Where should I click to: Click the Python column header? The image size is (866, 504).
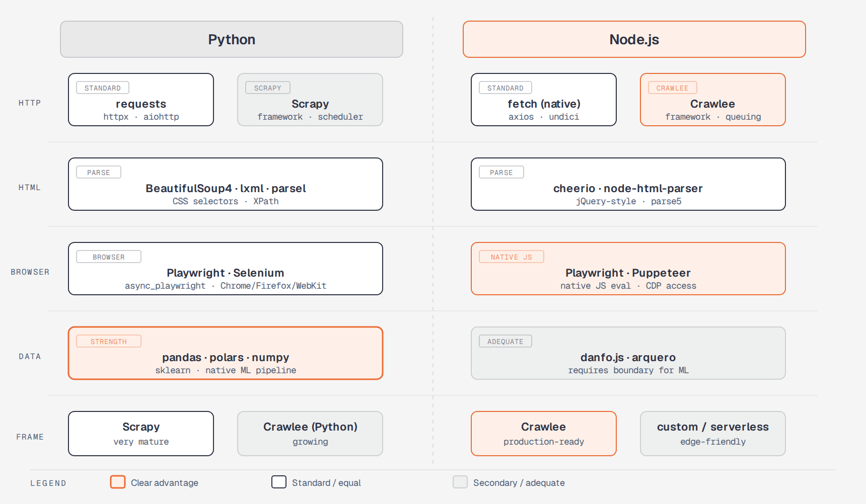pyautogui.click(x=232, y=39)
